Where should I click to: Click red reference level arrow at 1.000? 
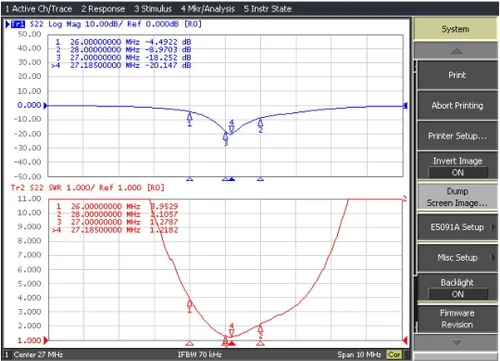click(x=46, y=340)
